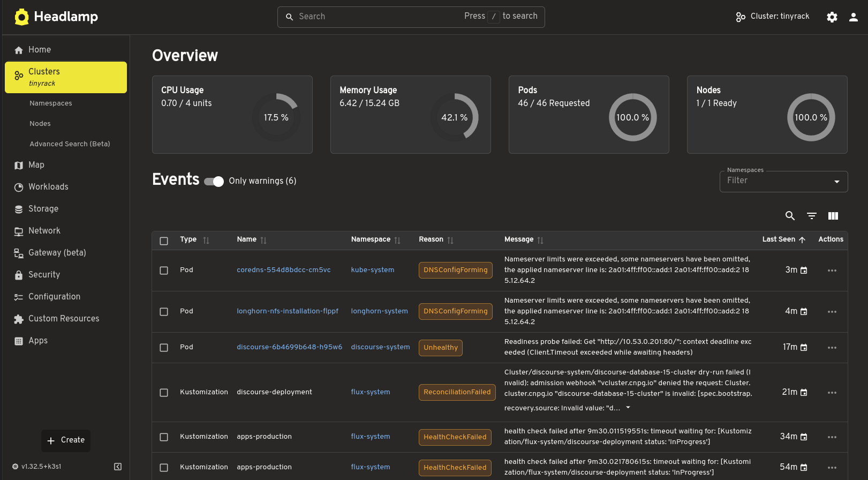Click the calendar icon beside 3m
The height and width of the screenshot is (480, 868).
pos(804,271)
